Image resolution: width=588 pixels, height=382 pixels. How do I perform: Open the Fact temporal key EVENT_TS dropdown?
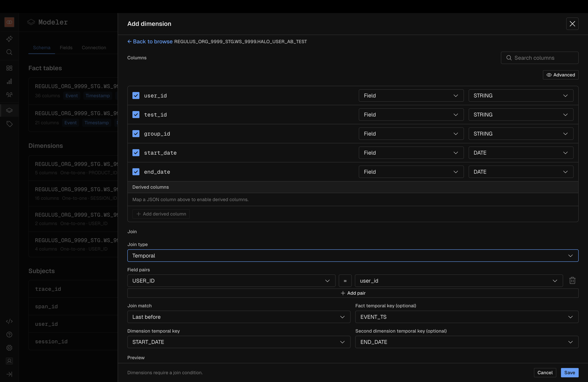coord(467,317)
